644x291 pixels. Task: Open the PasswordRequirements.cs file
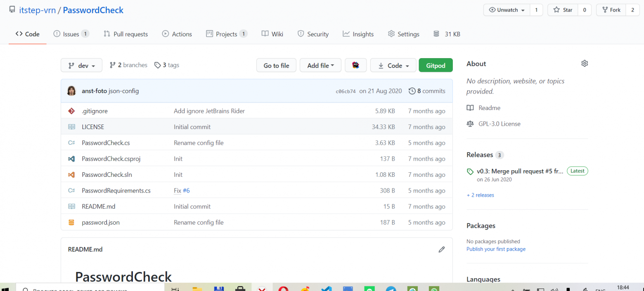pyautogui.click(x=116, y=190)
